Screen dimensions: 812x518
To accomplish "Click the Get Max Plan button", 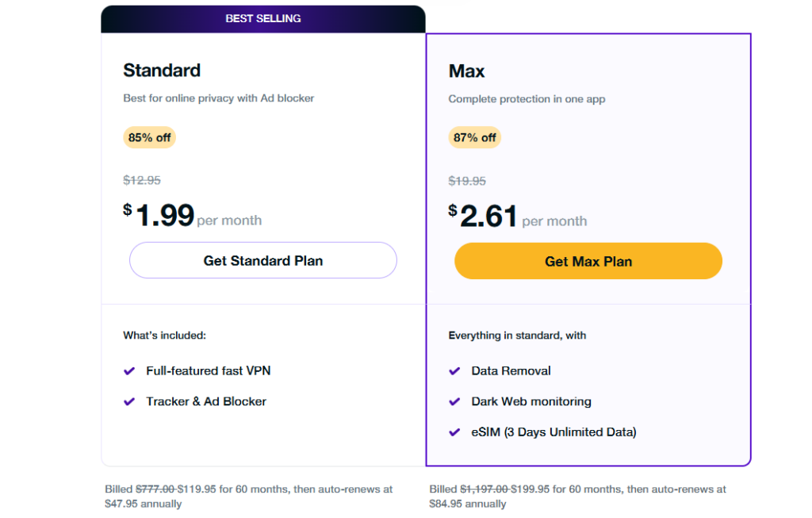I will (588, 261).
